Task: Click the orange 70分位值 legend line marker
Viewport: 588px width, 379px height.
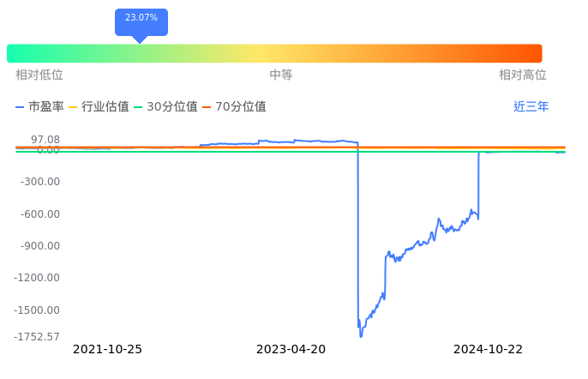Action: [207, 107]
